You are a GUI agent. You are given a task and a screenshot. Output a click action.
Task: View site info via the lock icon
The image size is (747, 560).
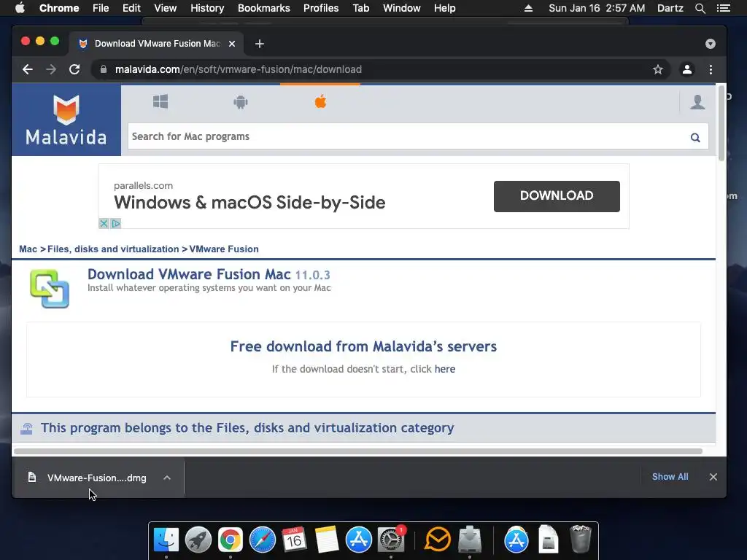[104, 69]
